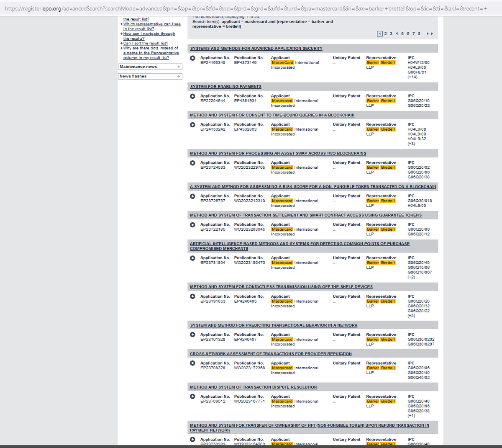The width and height of the screenshot is (502, 448).
Task: Open 'Method and System of Transaction Dispute Resolution' result
Action: 253,387
